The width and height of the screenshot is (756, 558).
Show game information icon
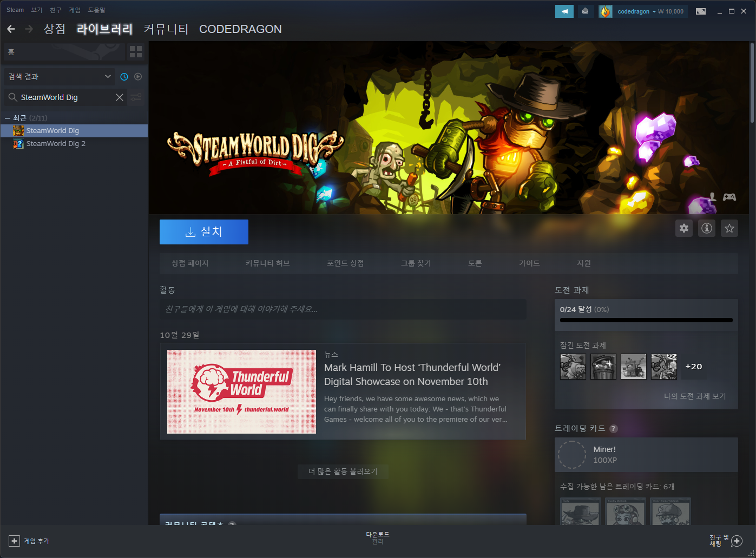pos(707,228)
